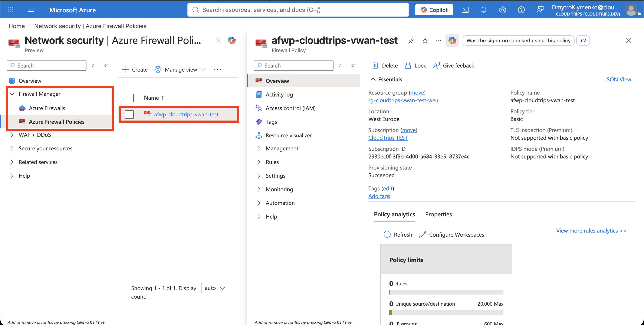This screenshot has height=325, width=644.
Task: Open Copilot icon next to policy title
Action: click(x=452, y=40)
